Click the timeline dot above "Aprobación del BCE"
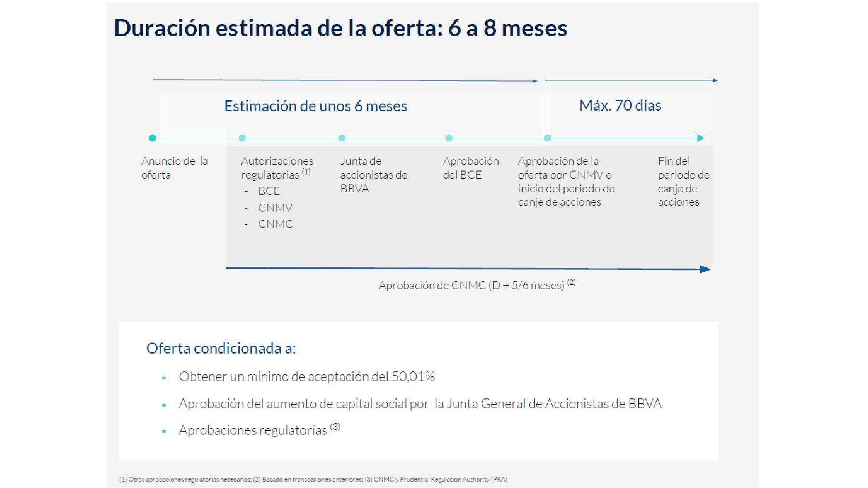 tap(449, 138)
